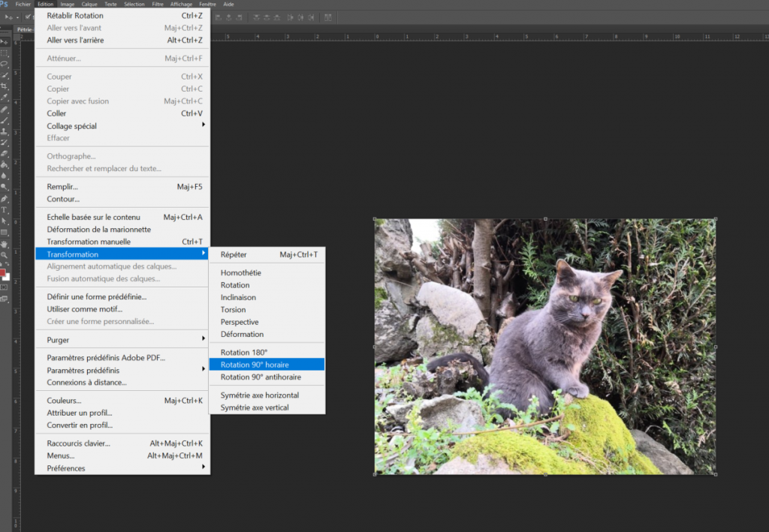Click Transformation manuelle
Image resolution: width=769 pixels, height=532 pixels.
(x=122, y=242)
